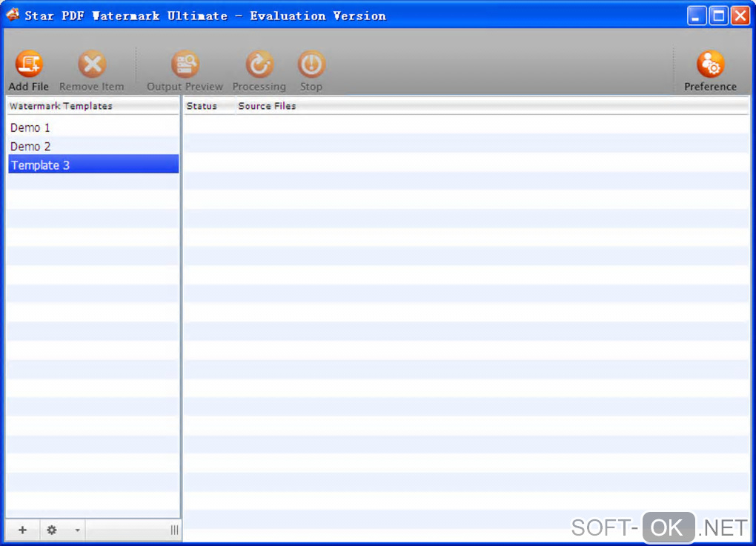Click the Stop toolbar icon
This screenshot has height=546, width=756.
pos(311,64)
